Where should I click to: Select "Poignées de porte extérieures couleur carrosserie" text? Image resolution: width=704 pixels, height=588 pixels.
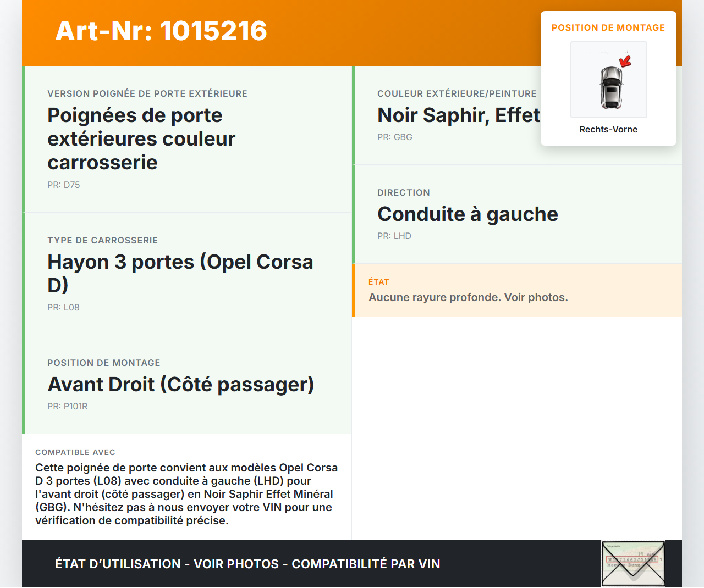(141, 139)
